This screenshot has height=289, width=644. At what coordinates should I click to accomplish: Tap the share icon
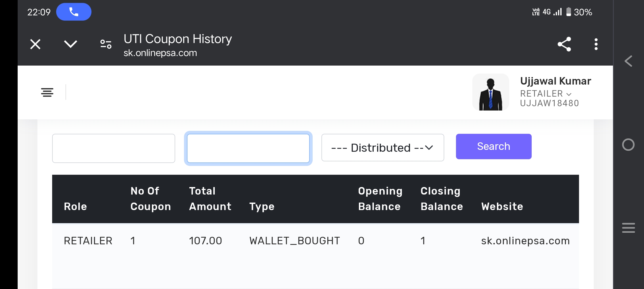coord(564,44)
